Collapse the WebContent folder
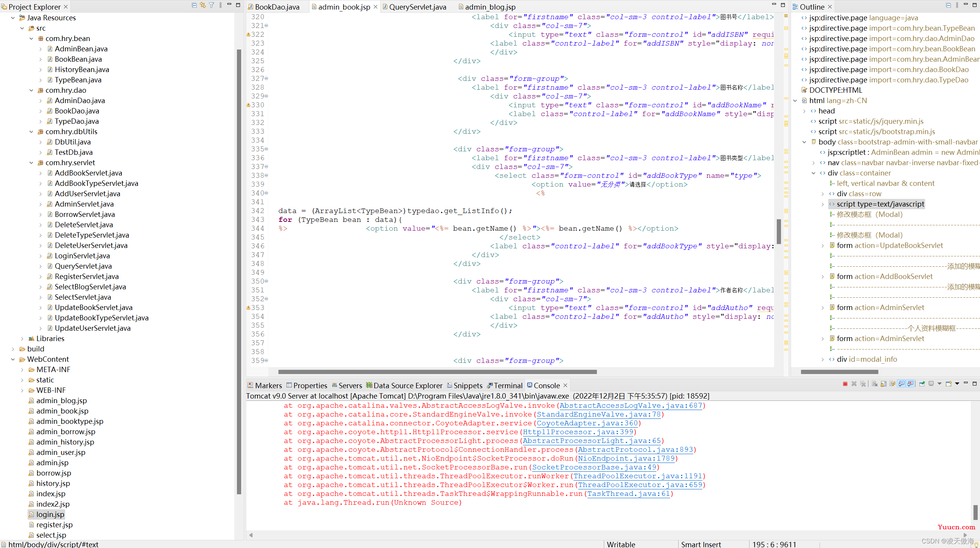This screenshot has width=980, height=548. 13,359
